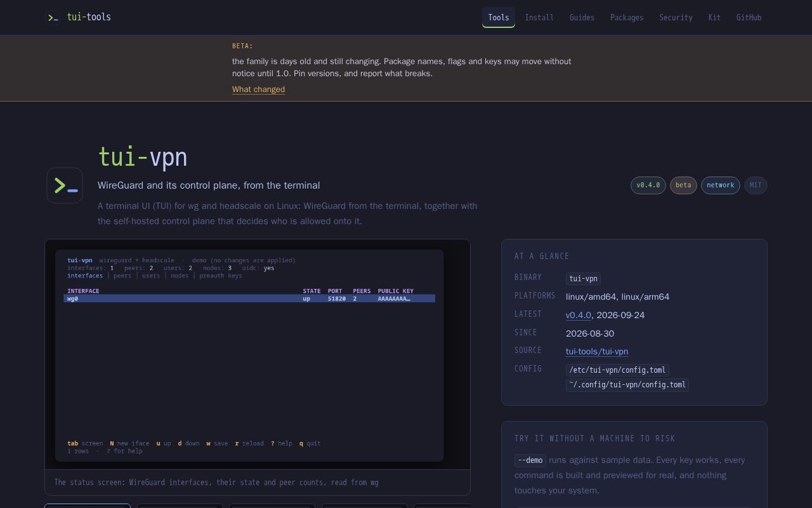
Task: Click the tui-tools brand name in header
Action: (89, 17)
